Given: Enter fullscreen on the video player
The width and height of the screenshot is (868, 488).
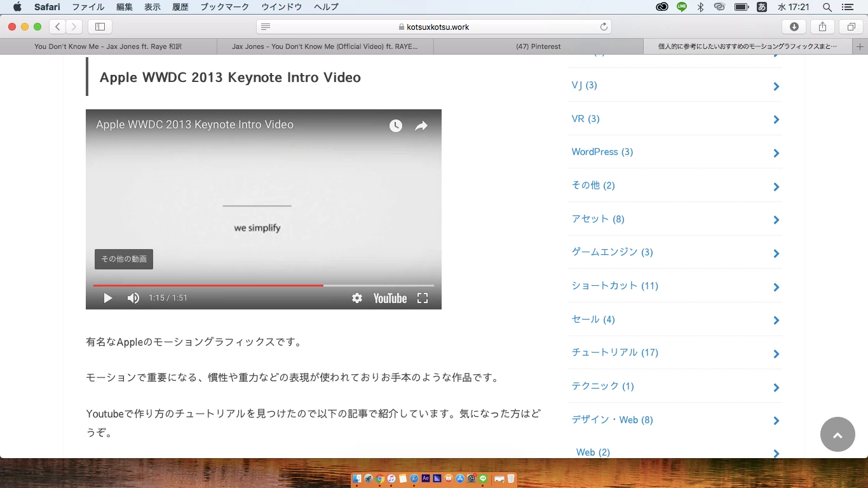Looking at the screenshot, I should pyautogui.click(x=423, y=298).
